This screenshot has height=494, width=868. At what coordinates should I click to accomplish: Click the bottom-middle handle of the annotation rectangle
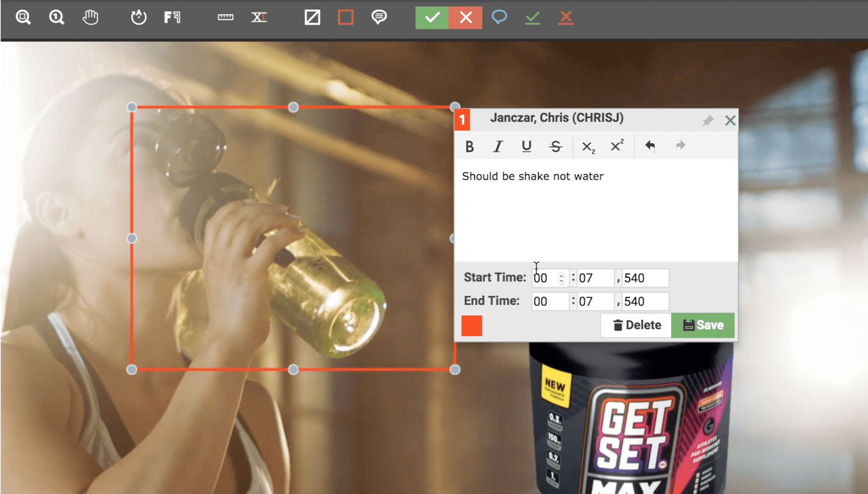coord(293,370)
